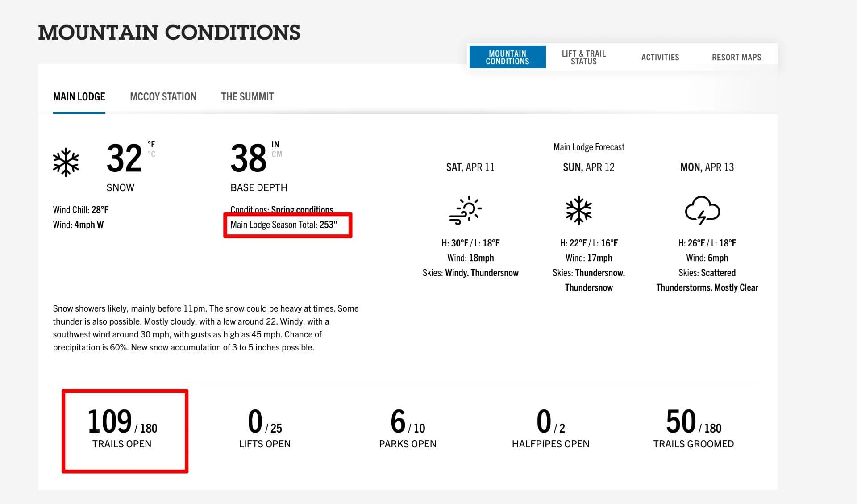Click the Main Lodge Season Total highlighted box
This screenshot has width=857, height=504.
click(x=287, y=225)
